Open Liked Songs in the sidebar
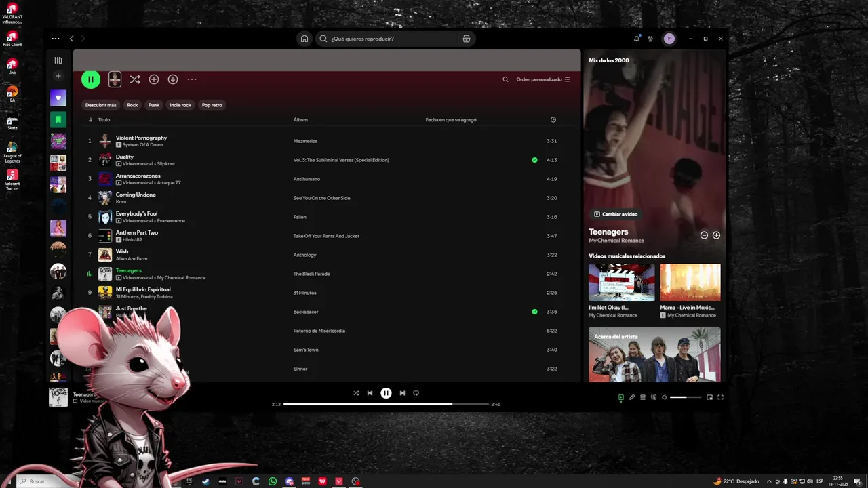Viewport: 868px width, 488px height. (x=58, y=98)
